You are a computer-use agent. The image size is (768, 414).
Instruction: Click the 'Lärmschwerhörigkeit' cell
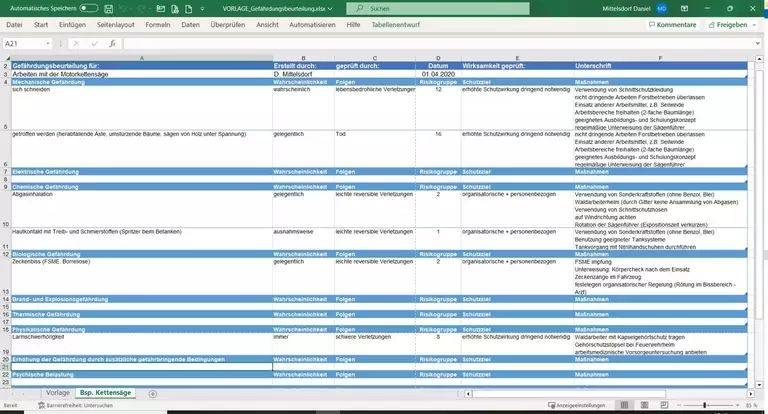[142, 344]
